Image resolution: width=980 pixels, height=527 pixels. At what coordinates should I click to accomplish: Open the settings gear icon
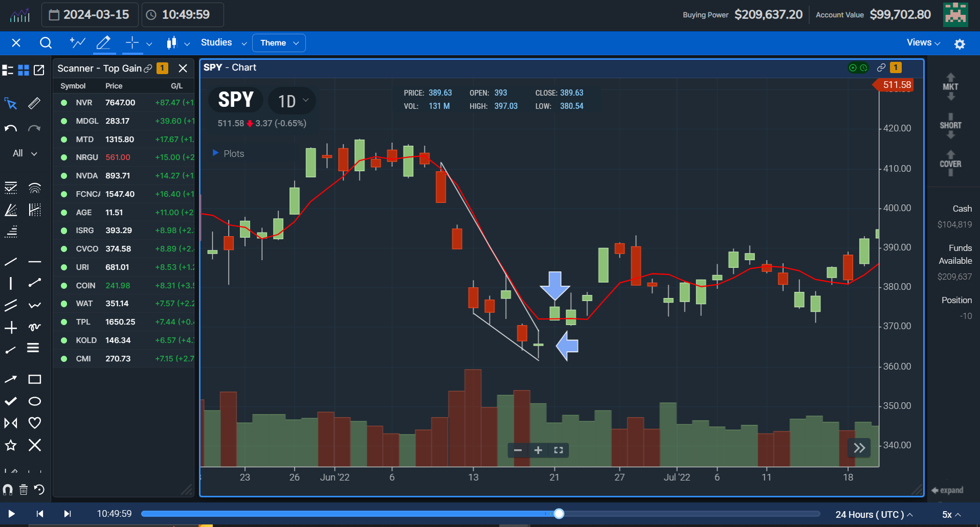click(x=960, y=44)
